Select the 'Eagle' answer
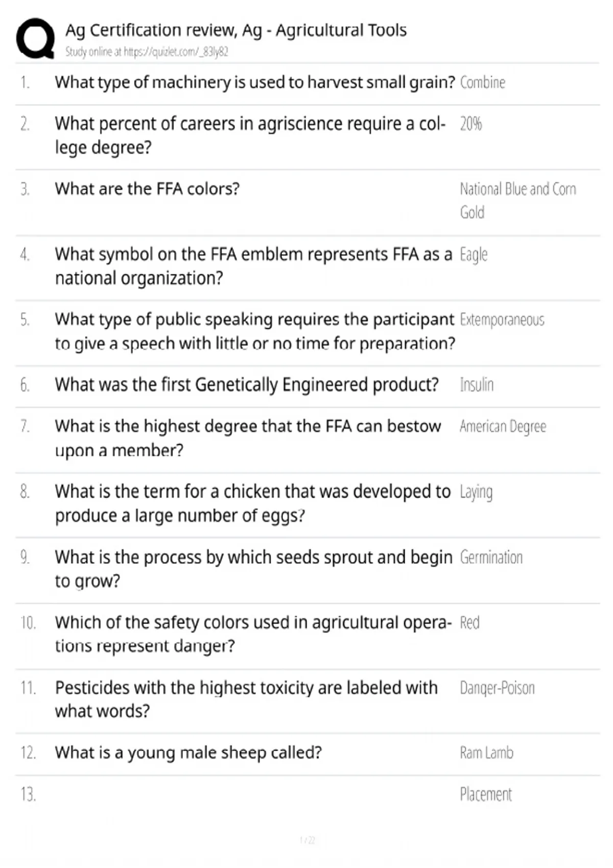The height and width of the screenshot is (868, 613). pyautogui.click(x=474, y=255)
